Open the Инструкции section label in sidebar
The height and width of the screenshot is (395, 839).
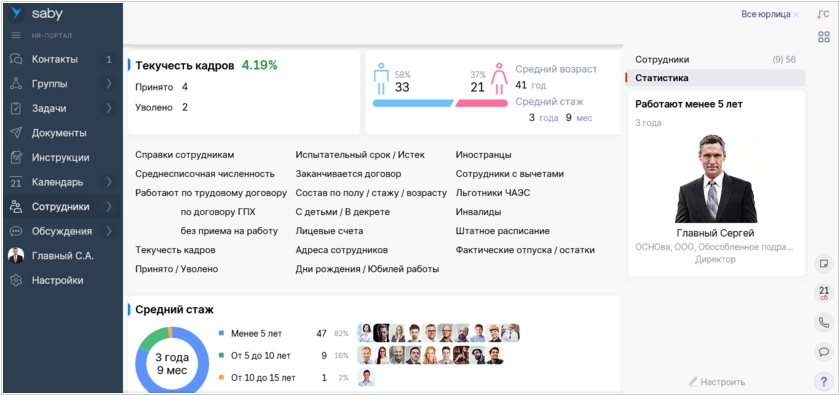60,158
